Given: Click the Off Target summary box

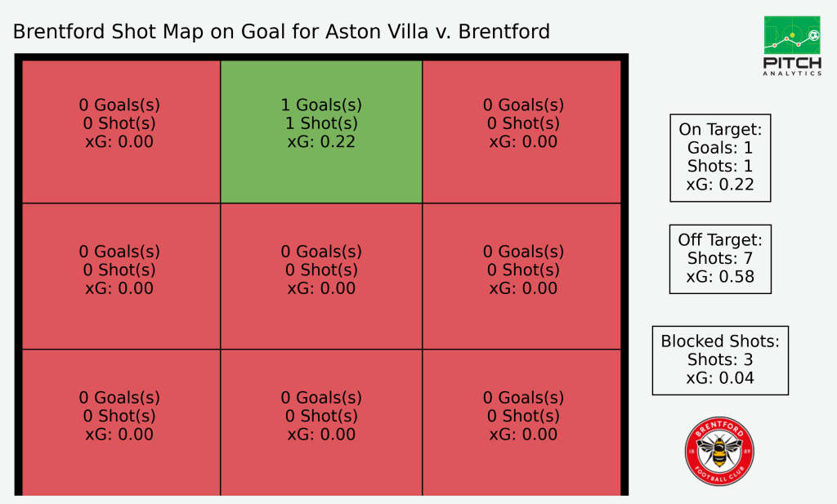Looking at the screenshot, I should coord(720,259).
